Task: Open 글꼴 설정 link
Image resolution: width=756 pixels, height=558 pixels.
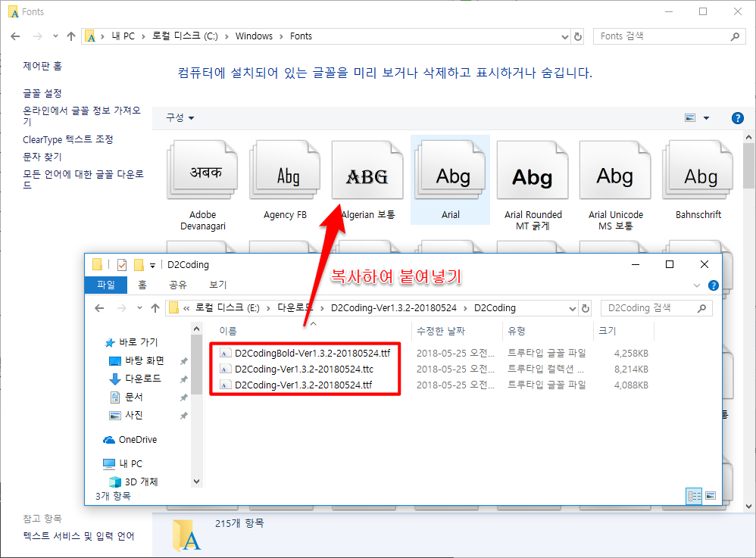Action: coord(42,93)
